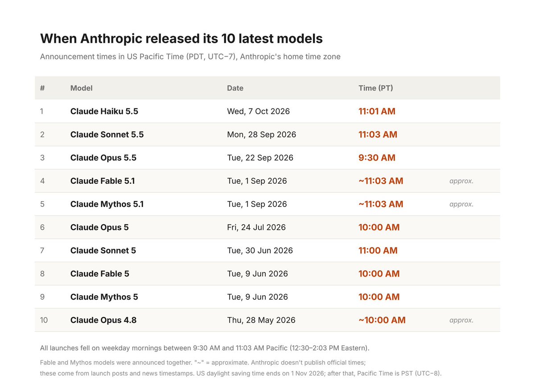Click row number 7 beside Claude Sonnet 5
Image resolution: width=535 pixels, height=392 pixels.
coord(42,250)
